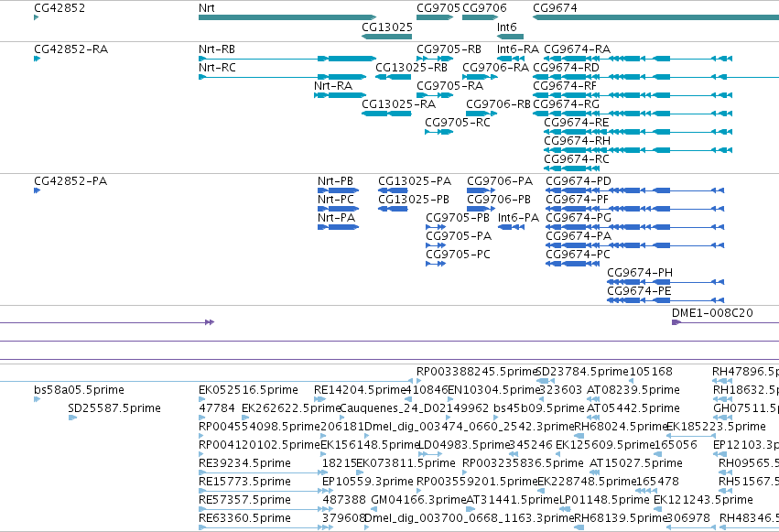Select the CG9674 gene label
This screenshot has height=532, width=779.
(x=555, y=8)
